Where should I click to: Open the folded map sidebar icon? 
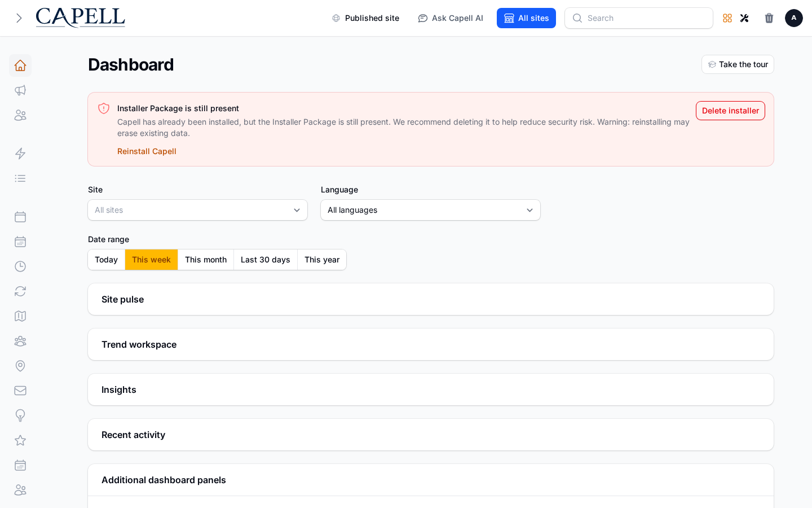(20, 316)
